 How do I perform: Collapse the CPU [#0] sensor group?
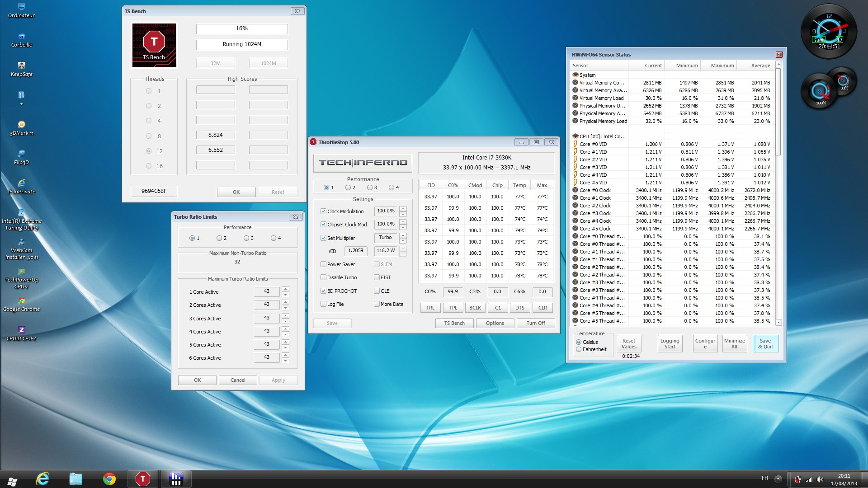point(576,136)
